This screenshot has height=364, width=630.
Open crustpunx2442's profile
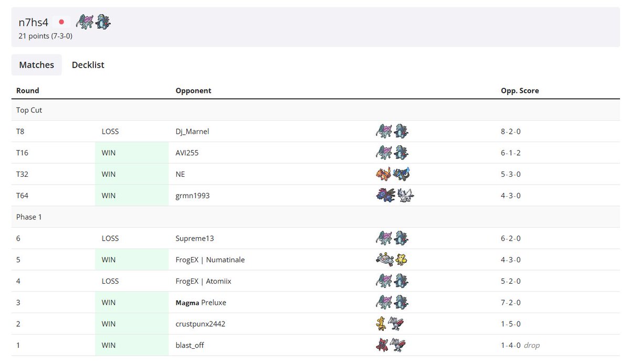coord(201,324)
